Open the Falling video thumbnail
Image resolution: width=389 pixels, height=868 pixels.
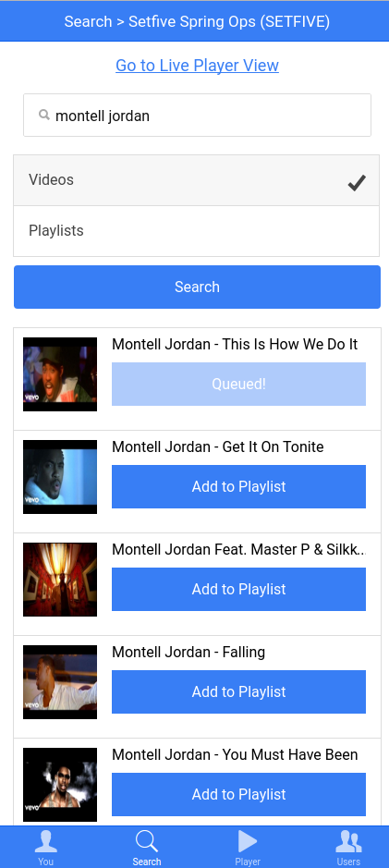tap(60, 682)
